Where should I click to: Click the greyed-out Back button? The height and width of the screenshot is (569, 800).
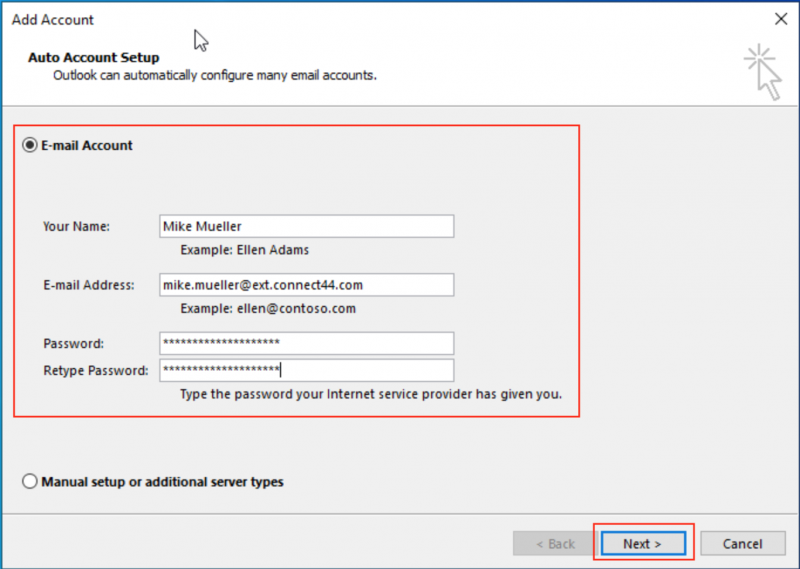(555, 544)
